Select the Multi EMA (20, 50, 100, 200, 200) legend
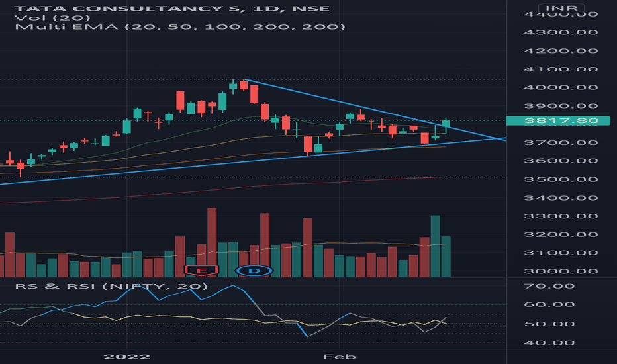617x364 pixels. point(180,27)
